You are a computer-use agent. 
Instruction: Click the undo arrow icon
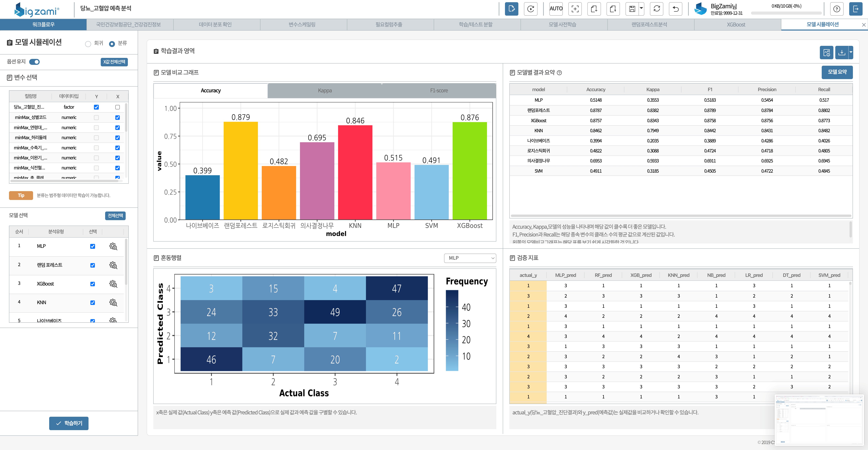(676, 9)
